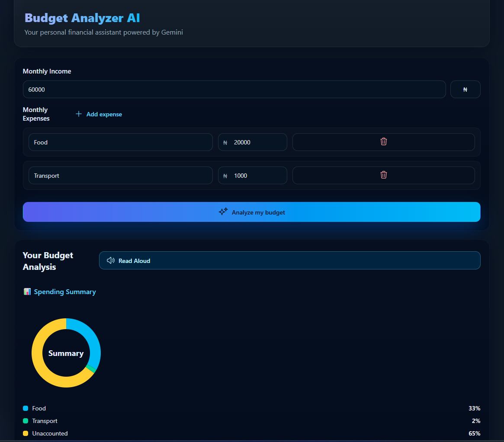504x442 pixels.
Task: Click the speaker icon in Read Aloud
Action: 111,260
